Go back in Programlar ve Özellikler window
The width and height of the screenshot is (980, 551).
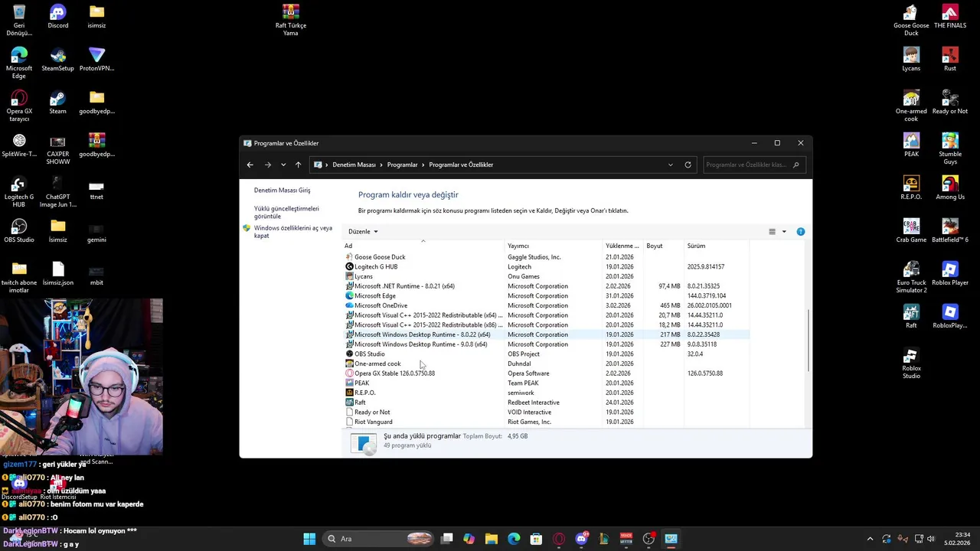[250, 165]
